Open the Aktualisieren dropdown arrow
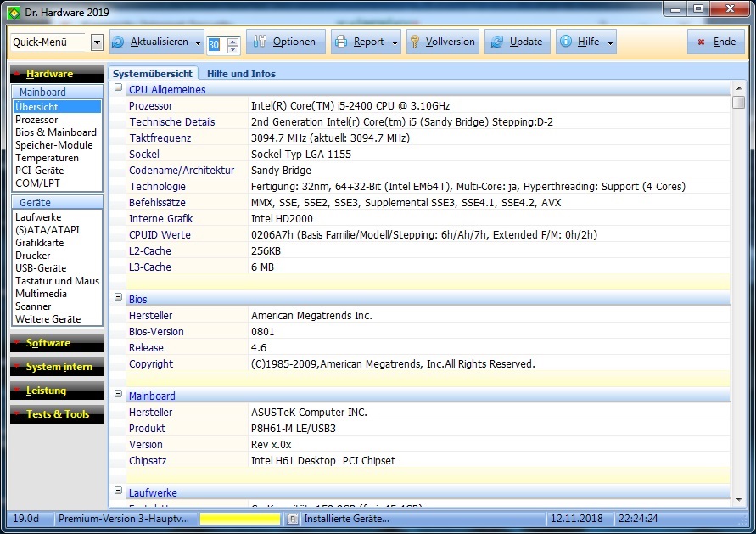This screenshot has width=756, height=534. (x=198, y=43)
